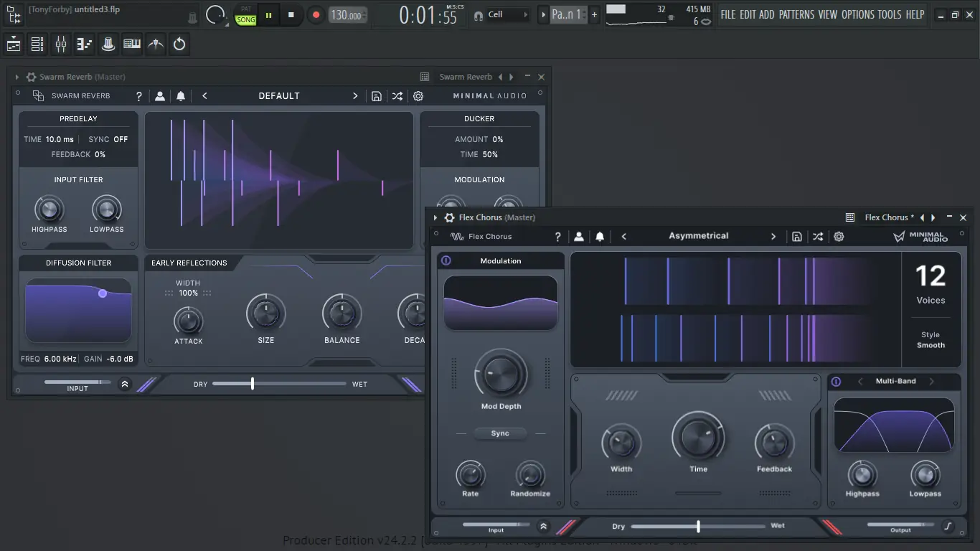Expand the Flex Chorus window options arrow
Image resolution: width=980 pixels, height=551 pixels.
pos(435,218)
